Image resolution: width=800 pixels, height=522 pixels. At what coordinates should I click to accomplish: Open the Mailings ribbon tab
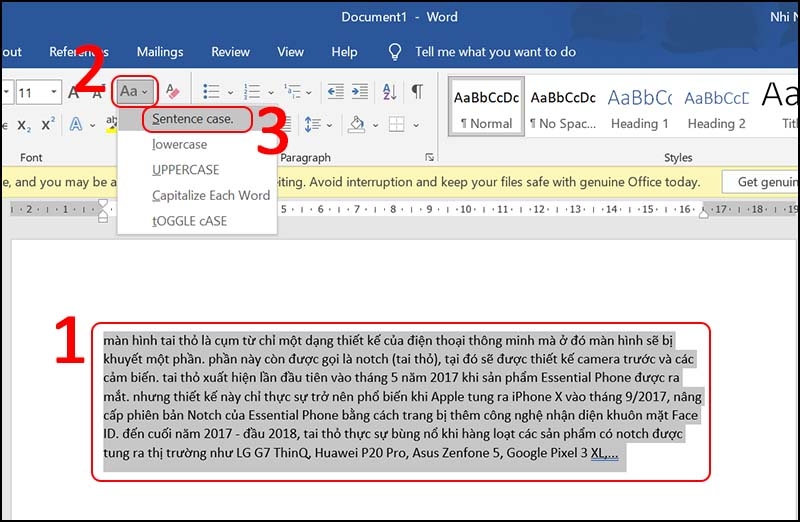(160, 52)
